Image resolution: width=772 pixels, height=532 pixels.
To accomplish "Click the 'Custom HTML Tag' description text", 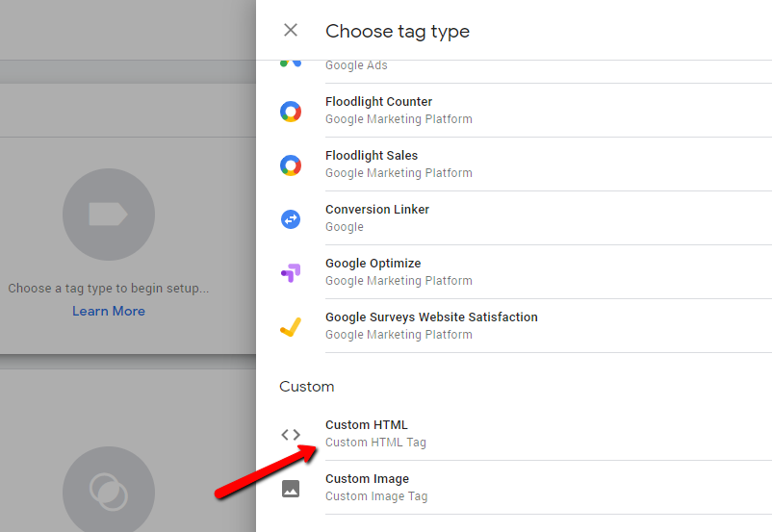I will click(375, 443).
